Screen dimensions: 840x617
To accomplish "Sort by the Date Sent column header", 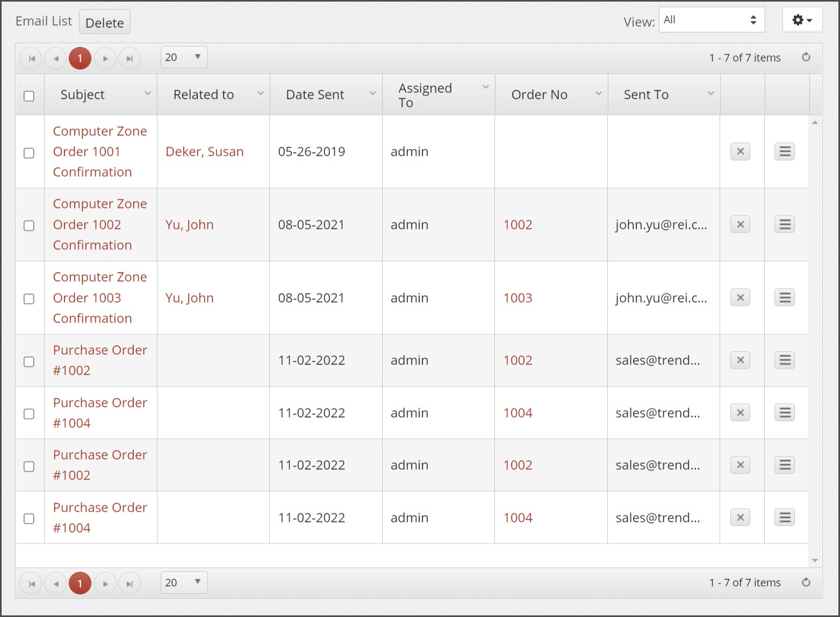I will click(315, 95).
